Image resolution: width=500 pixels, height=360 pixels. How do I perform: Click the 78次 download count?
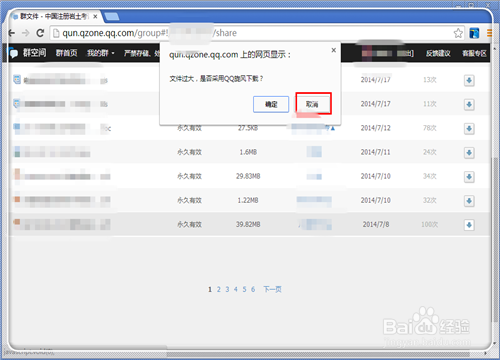click(430, 128)
